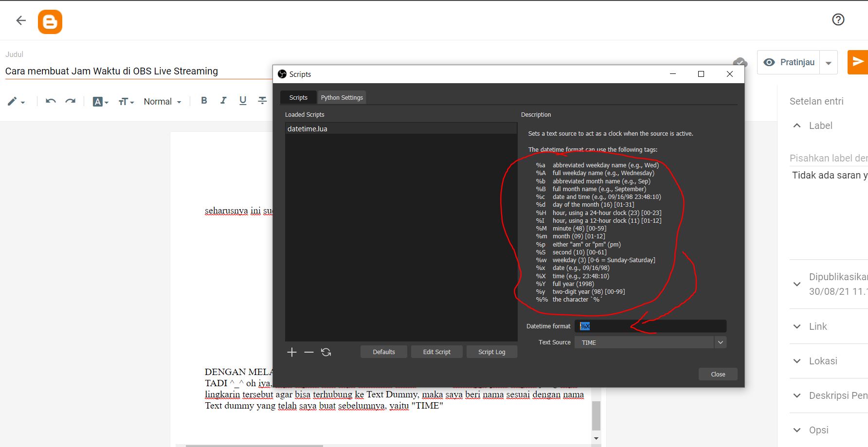Click the orange publish send button
Screen dimensions: 868x447
click(x=857, y=62)
